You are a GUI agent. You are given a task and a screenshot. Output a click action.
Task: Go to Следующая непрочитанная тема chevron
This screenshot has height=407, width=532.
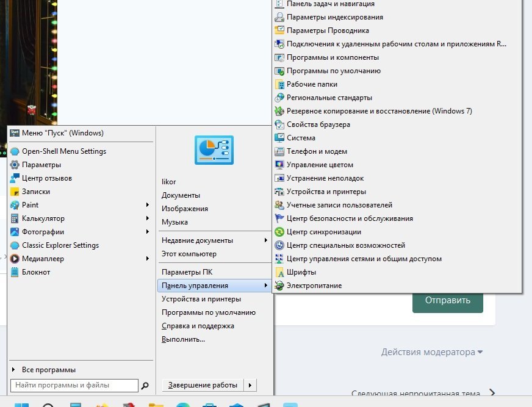(x=492, y=393)
